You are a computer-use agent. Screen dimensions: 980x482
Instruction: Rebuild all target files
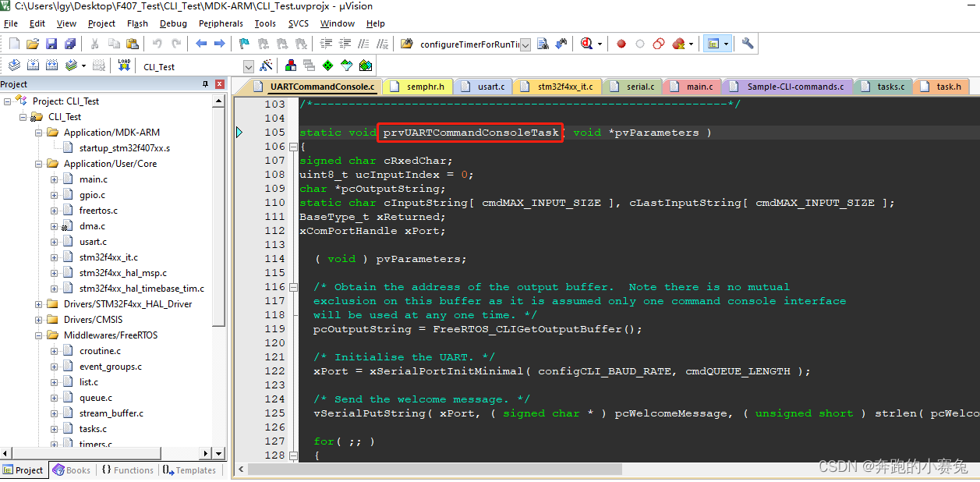51,66
